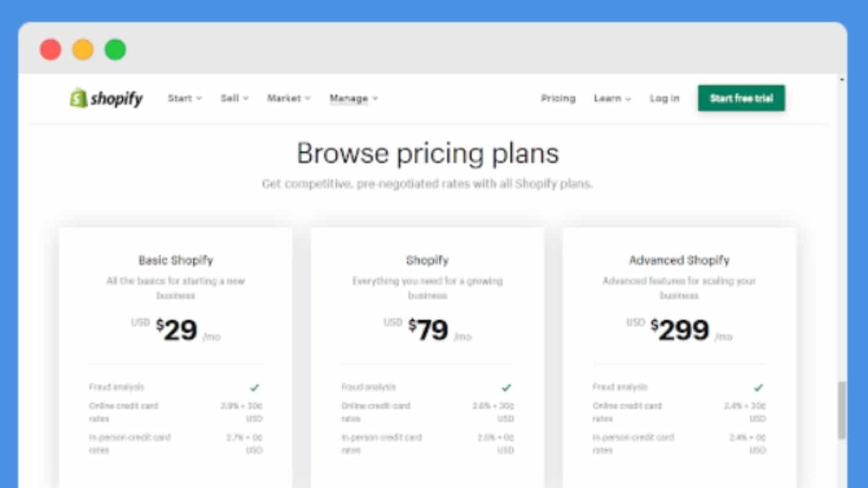Go to the Pricing page link
The image size is (868, 488).
[x=558, y=98]
